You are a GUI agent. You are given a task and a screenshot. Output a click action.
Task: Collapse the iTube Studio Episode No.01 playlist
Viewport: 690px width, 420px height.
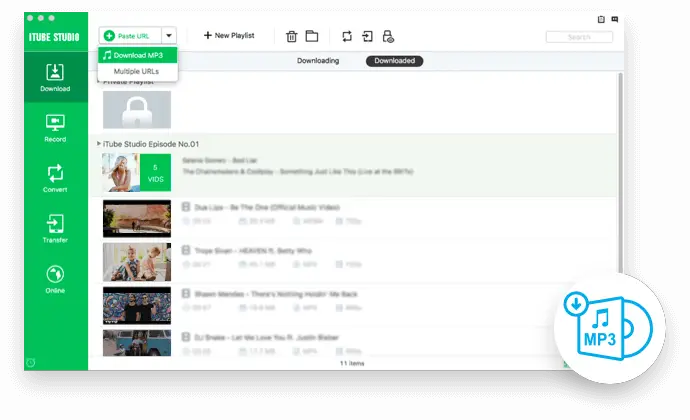point(99,144)
